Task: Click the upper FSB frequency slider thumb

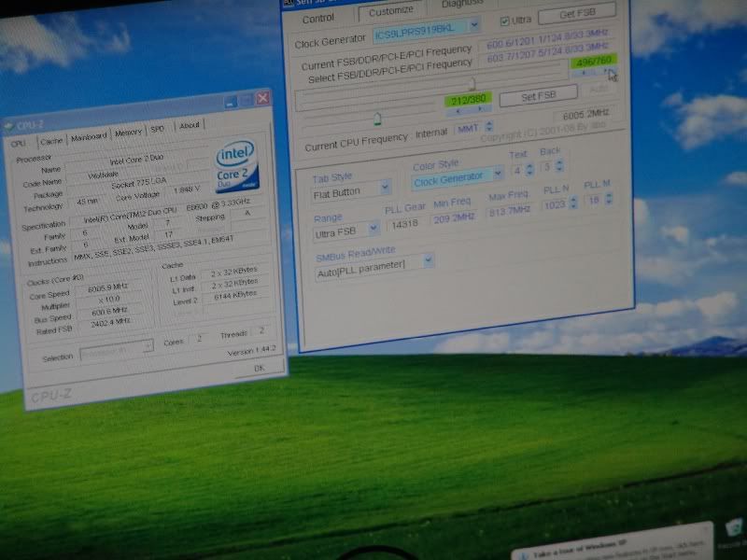Action: [472, 83]
